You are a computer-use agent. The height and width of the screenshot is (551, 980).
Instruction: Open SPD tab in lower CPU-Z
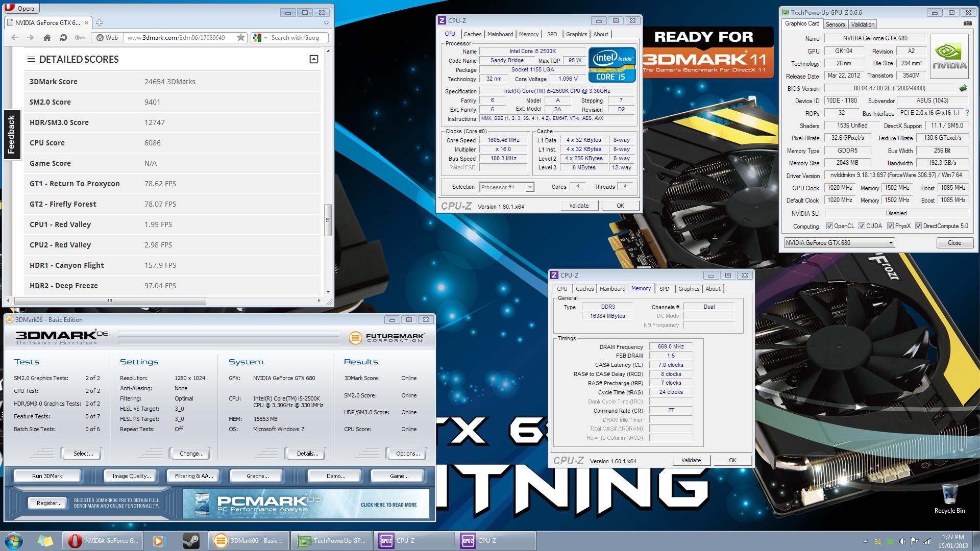(x=664, y=289)
